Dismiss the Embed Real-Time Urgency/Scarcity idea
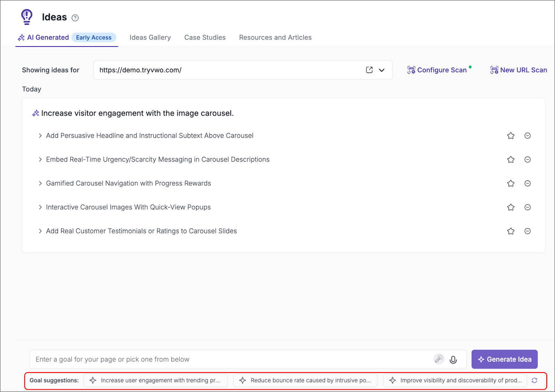 pos(528,160)
